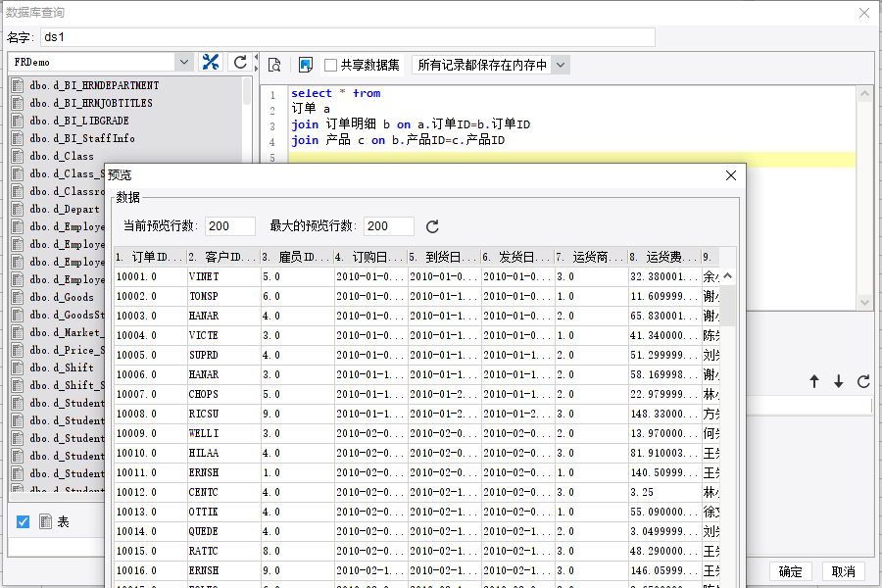Click the OTTIK customer cell
The image size is (882, 588).
tap(223, 512)
